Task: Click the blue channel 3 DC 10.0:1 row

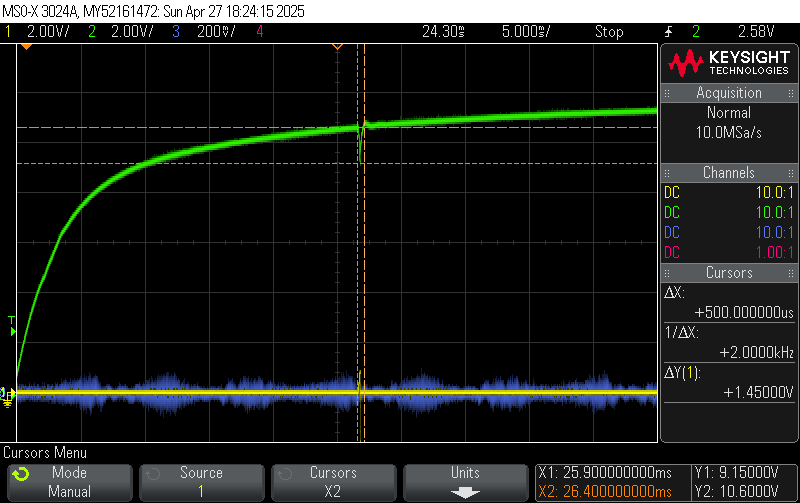Action: (729, 232)
